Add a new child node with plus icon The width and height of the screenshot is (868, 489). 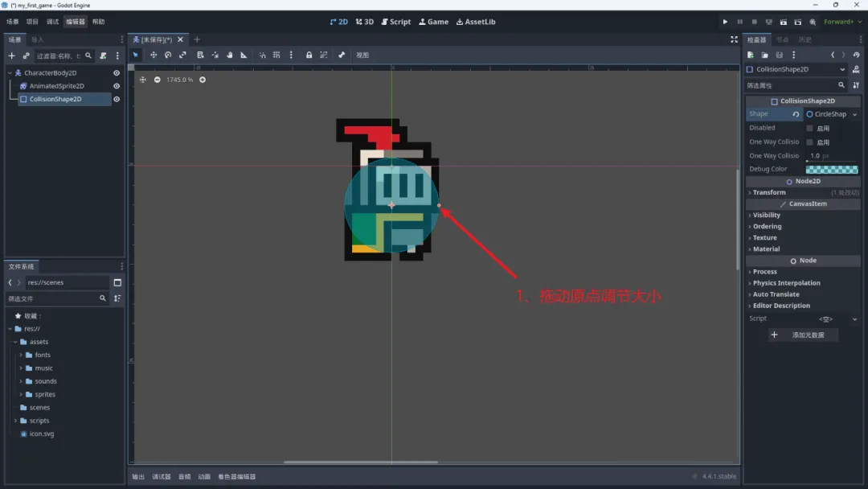(11, 55)
